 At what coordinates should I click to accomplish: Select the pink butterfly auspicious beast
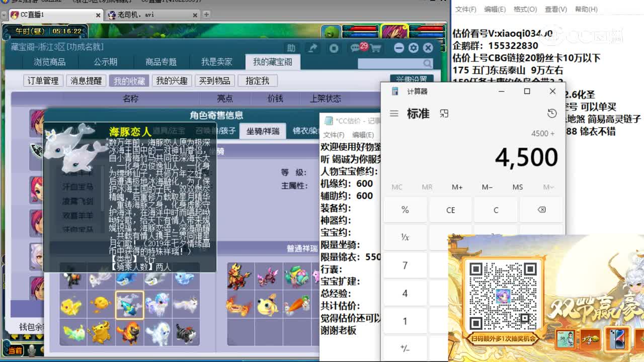pos(268,277)
